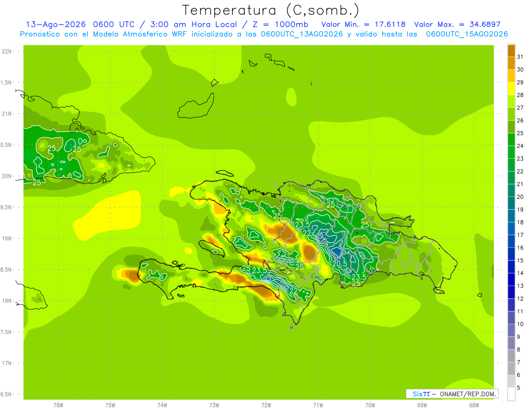
Task: Click the '18N' latitude label
Action: tap(7, 301)
